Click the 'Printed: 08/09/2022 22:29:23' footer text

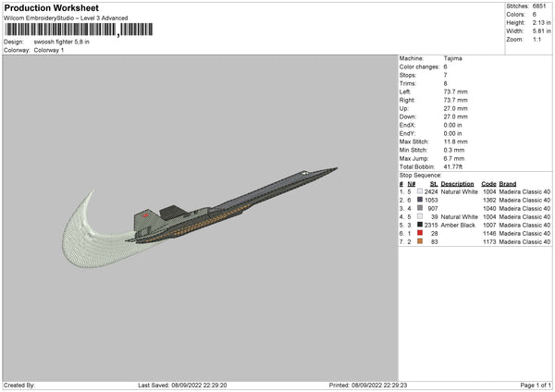[x=368, y=385]
